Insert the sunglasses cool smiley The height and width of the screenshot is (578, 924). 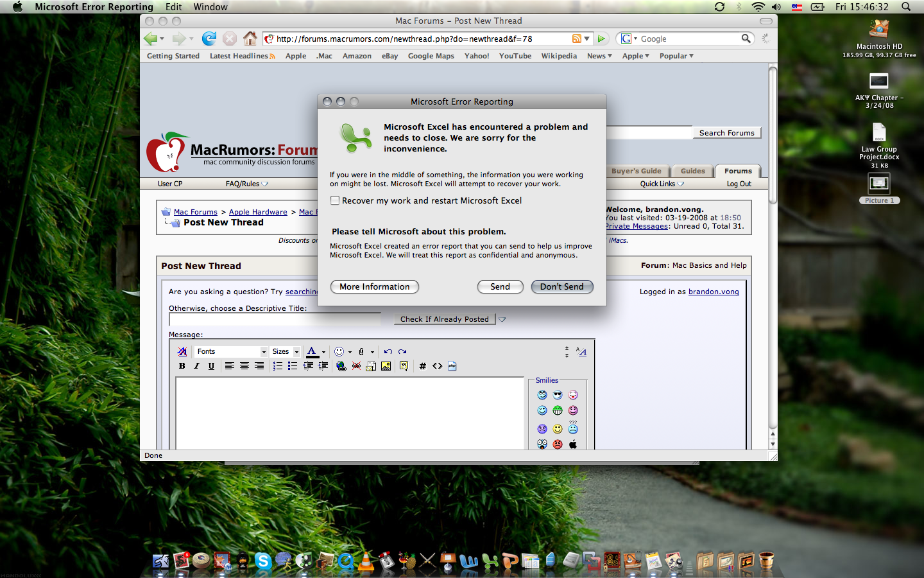558,395
